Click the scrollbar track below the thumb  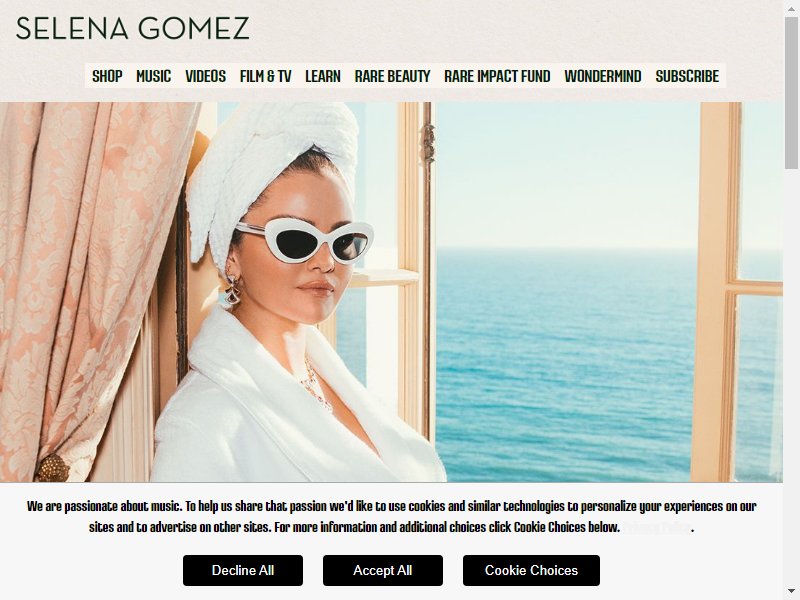791,378
